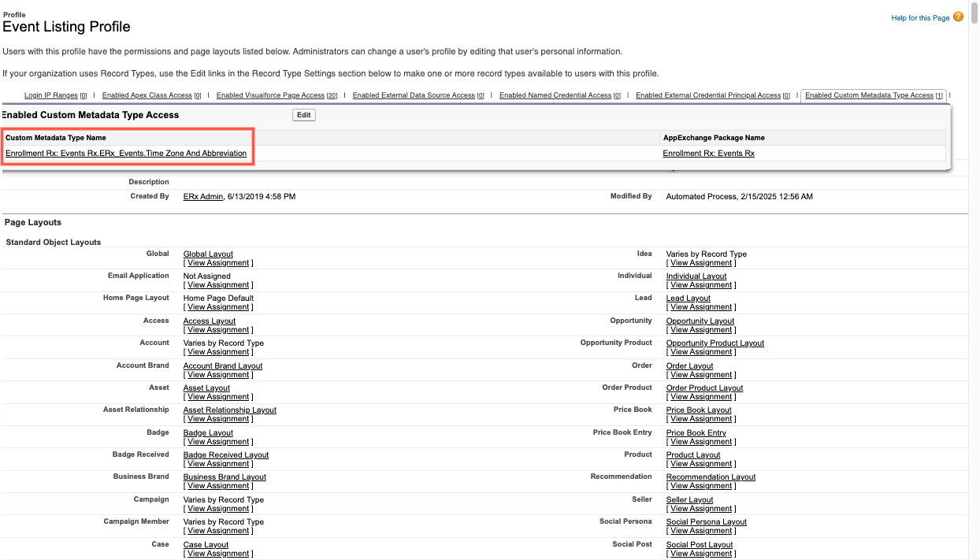The height and width of the screenshot is (560, 980).
Task: Open the Help for this Page link
Action: tap(920, 18)
